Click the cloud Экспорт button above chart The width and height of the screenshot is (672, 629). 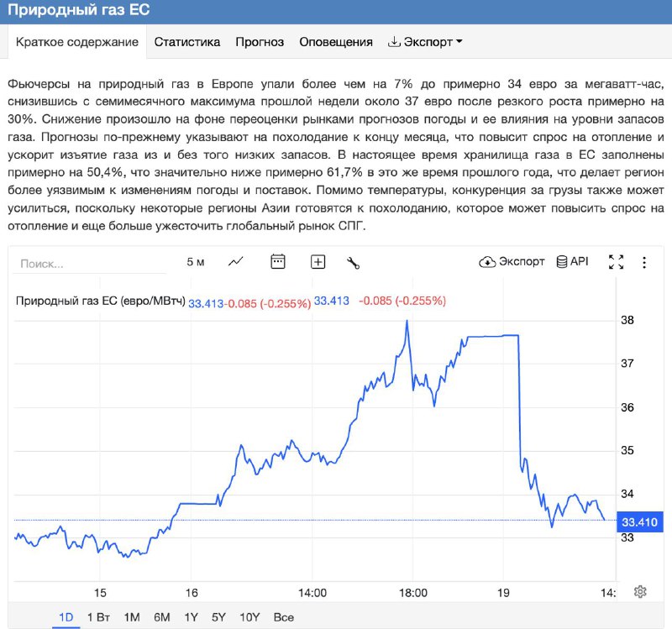512,262
